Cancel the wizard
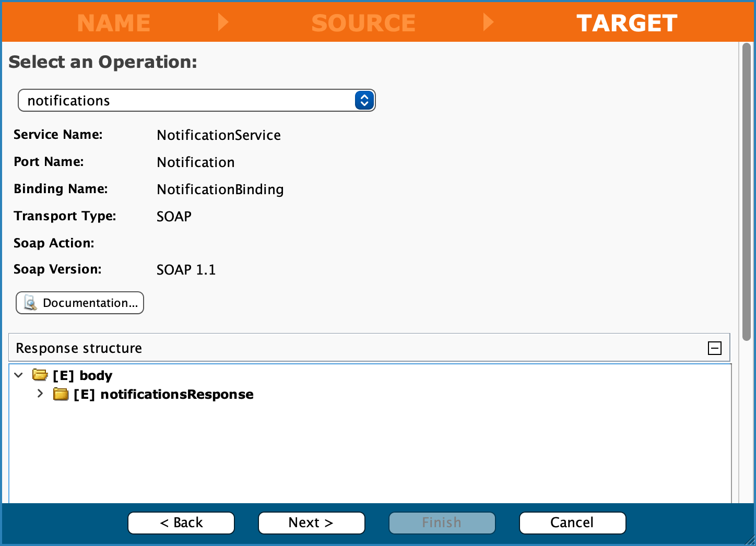 pyautogui.click(x=572, y=523)
